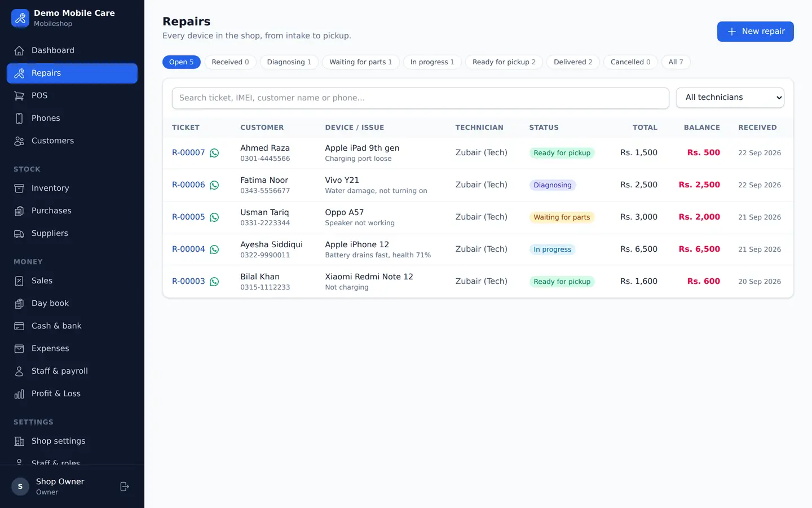Click the Phones device icon
Viewport: 812px width, 508px height.
[x=19, y=118]
